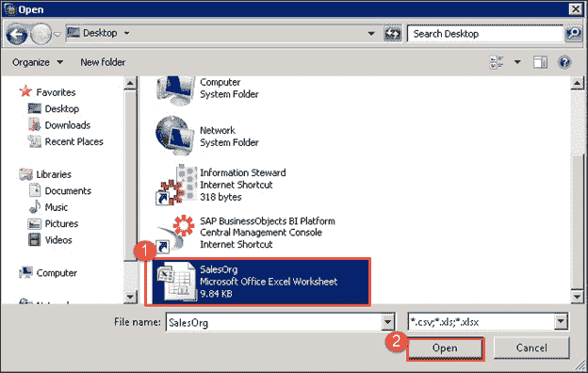Select the Network System Folder item

pos(207,136)
